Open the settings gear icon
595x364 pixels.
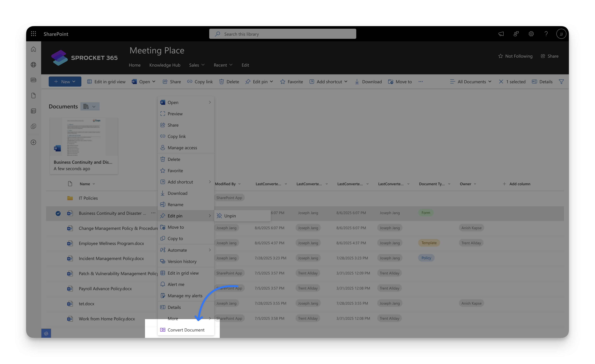pyautogui.click(x=531, y=34)
